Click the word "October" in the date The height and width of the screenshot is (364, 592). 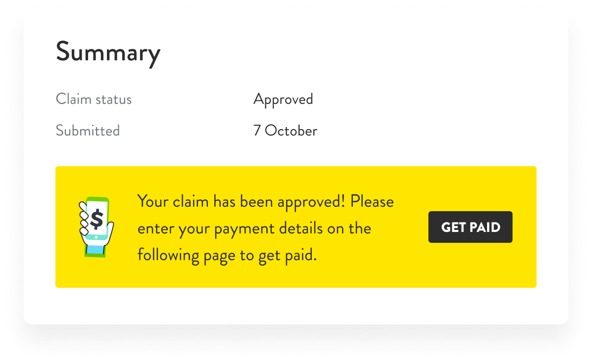[291, 131]
